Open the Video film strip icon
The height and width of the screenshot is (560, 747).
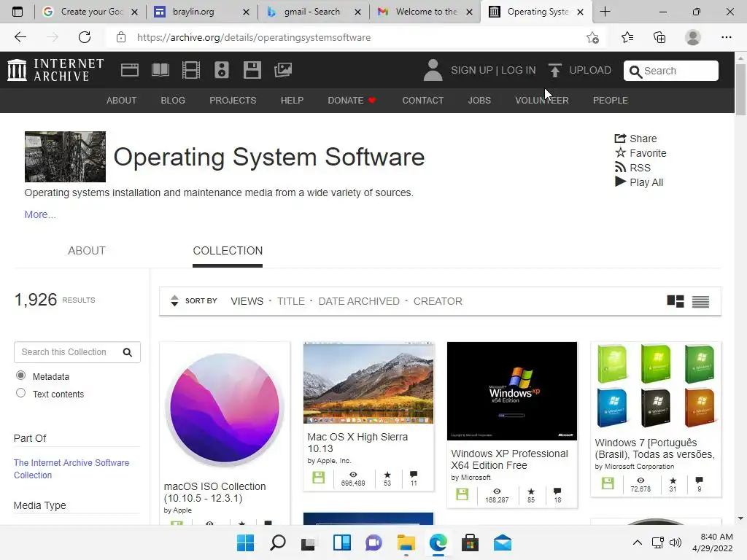(x=191, y=70)
